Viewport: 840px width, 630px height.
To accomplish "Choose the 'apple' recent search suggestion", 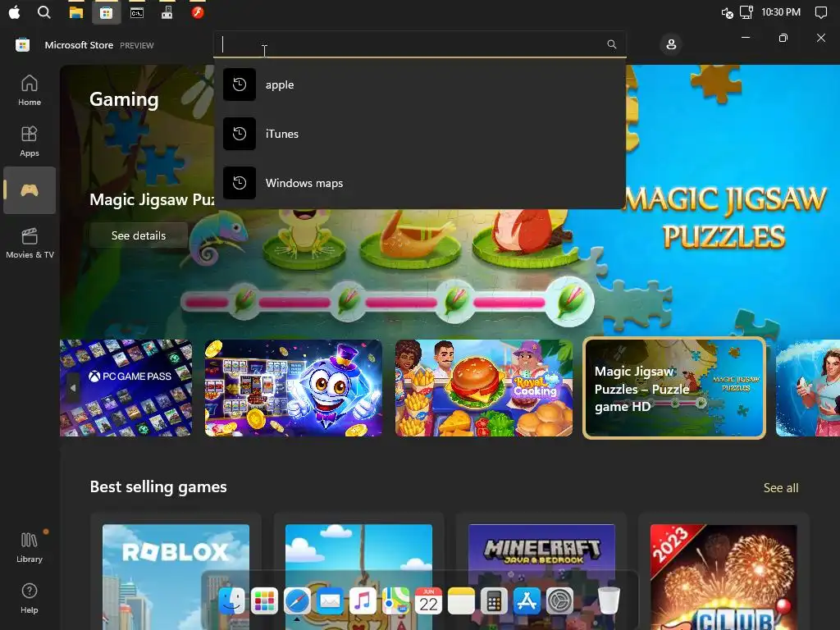I will 419,84.
